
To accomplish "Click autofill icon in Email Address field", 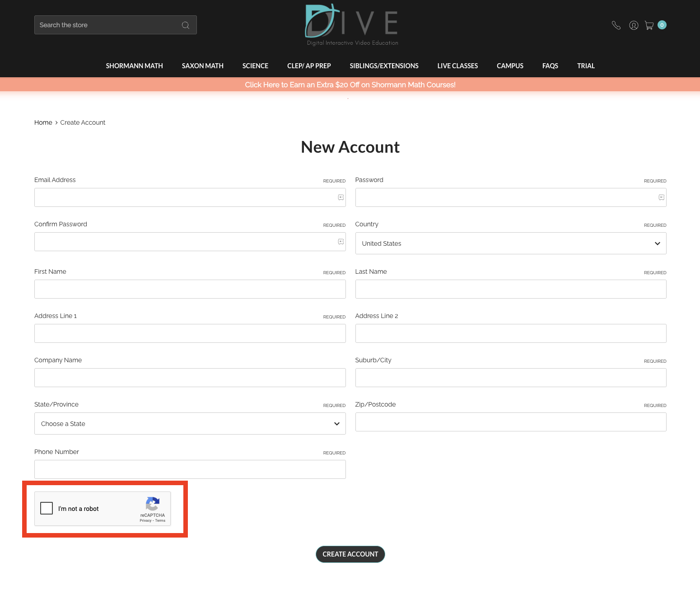I will point(341,197).
